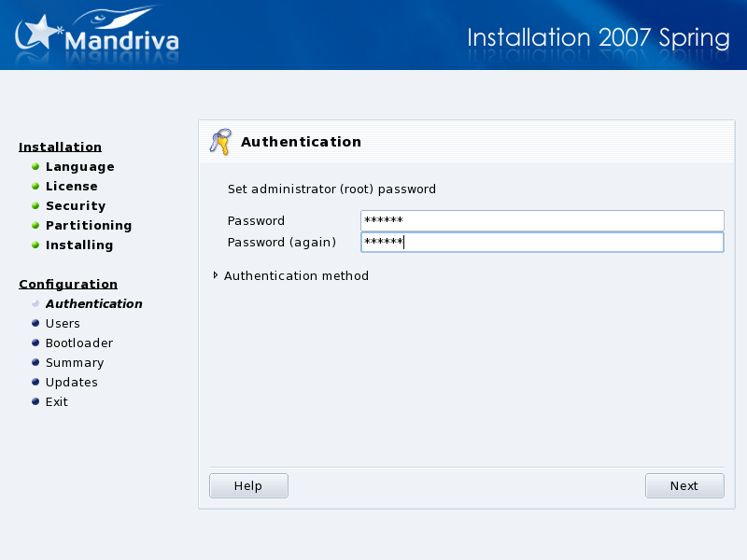Select the Summary step in sidebar
Image resolution: width=747 pixels, height=560 pixels.
[75, 362]
